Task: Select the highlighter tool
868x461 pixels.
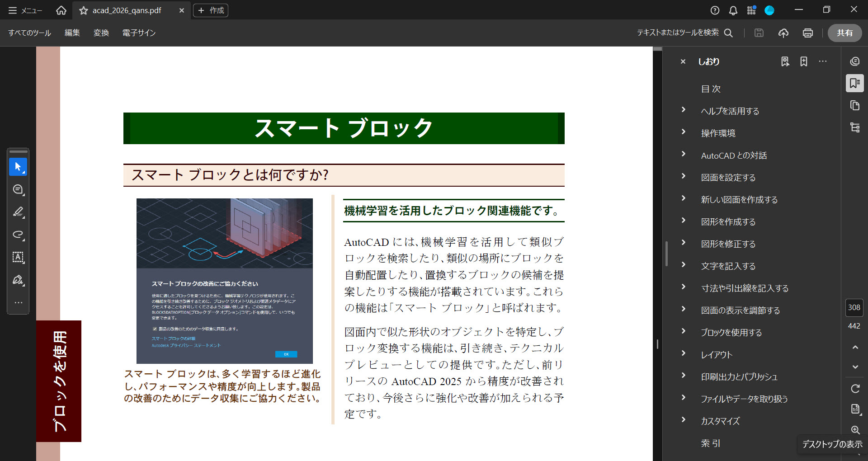Action: click(x=18, y=212)
